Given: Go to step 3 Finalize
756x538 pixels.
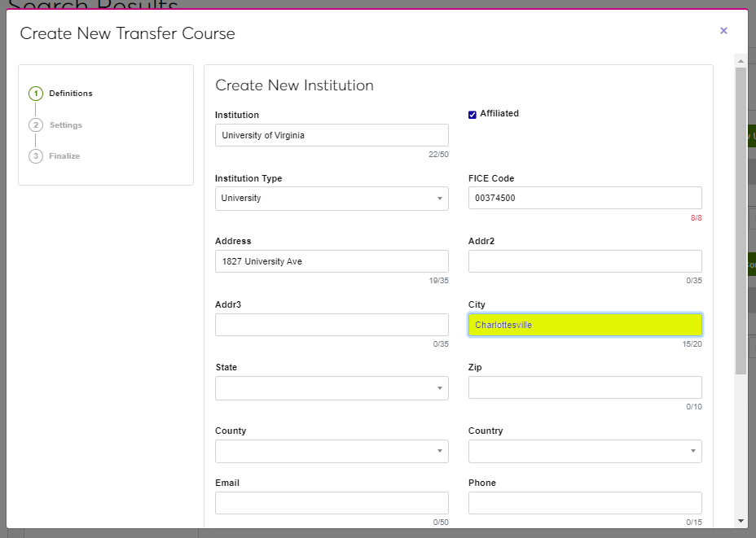Looking at the screenshot, I should tap(55, 156).
